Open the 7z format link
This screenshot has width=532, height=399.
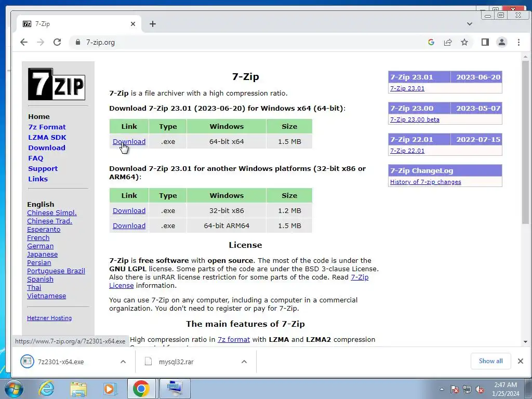[x=234, y=340]
